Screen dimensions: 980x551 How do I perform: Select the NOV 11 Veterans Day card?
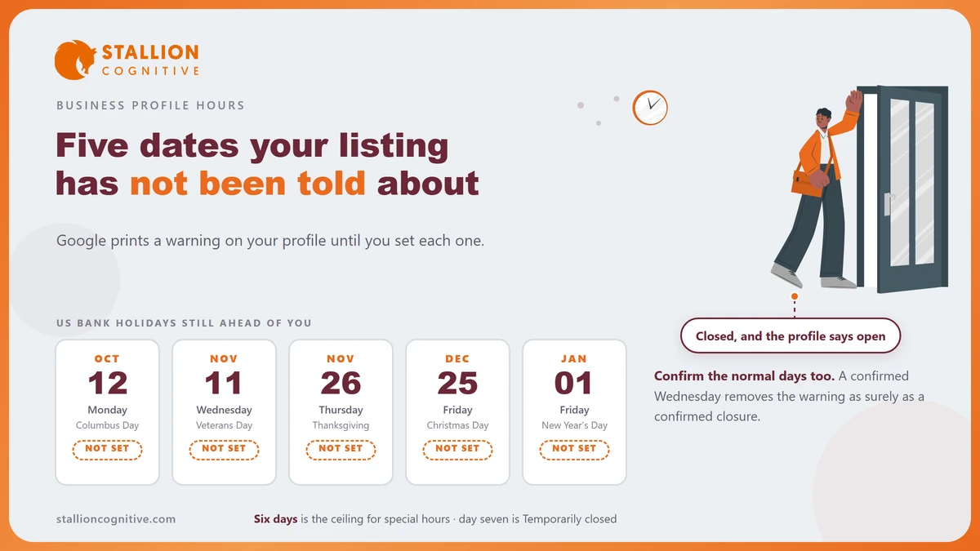point(224,412)
